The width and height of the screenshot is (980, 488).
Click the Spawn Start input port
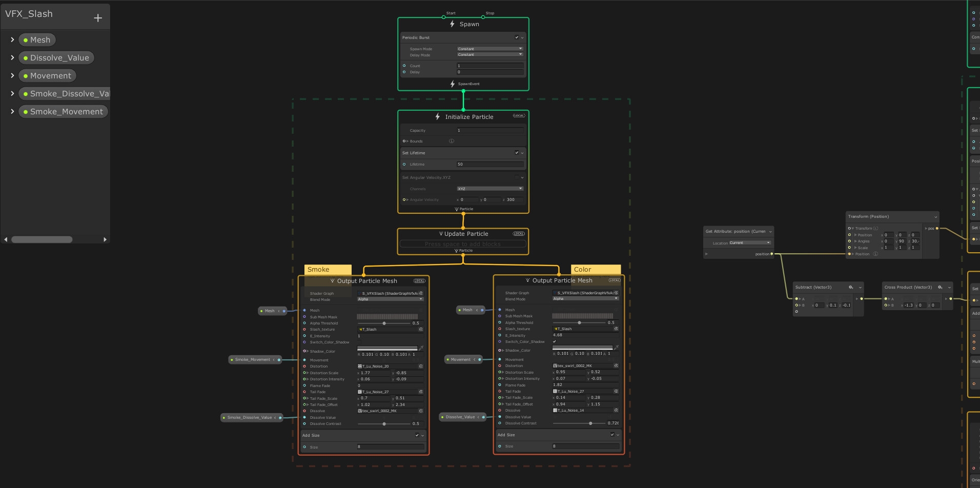point(444,17)
